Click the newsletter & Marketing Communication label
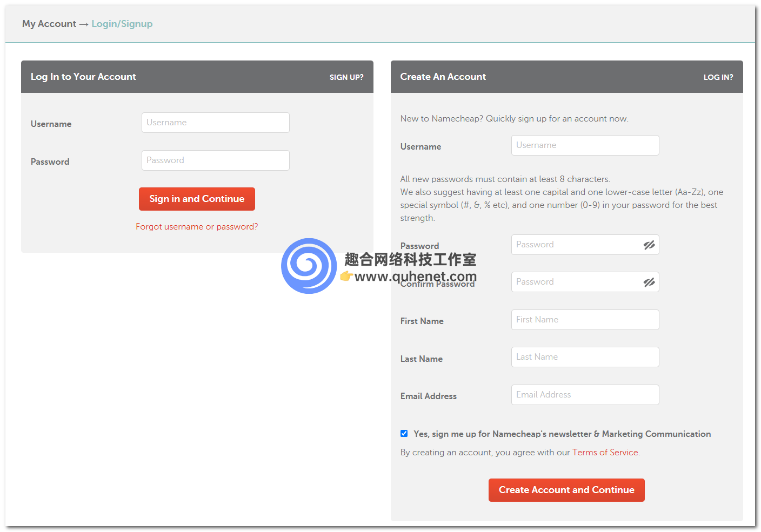 click(x=562, y=434)
